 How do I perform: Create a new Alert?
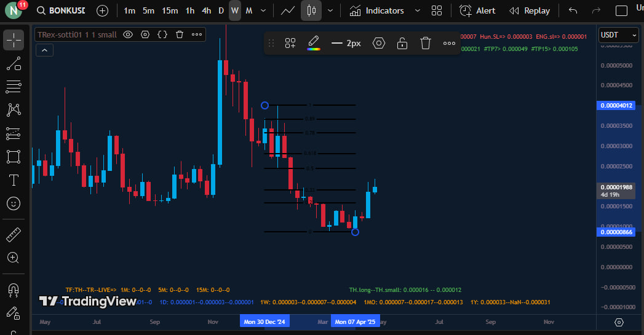click(477, 10)
